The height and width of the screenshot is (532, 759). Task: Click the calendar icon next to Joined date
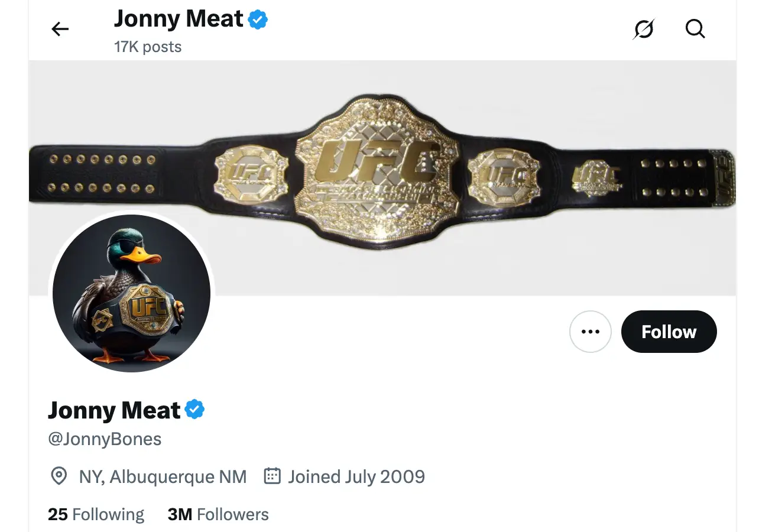(x=271, y=476)
